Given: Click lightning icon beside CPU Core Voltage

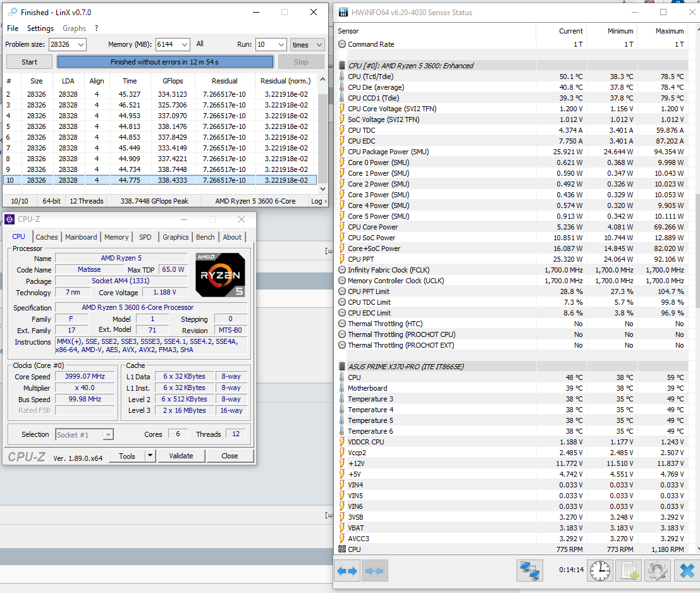Looking at the screenshot, I should [342, 109].
